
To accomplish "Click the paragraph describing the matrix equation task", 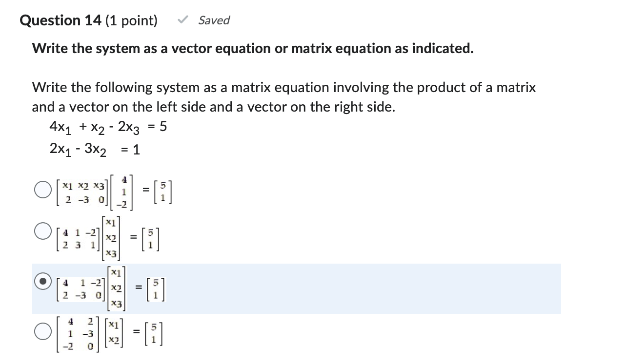I will click(283, 97).
